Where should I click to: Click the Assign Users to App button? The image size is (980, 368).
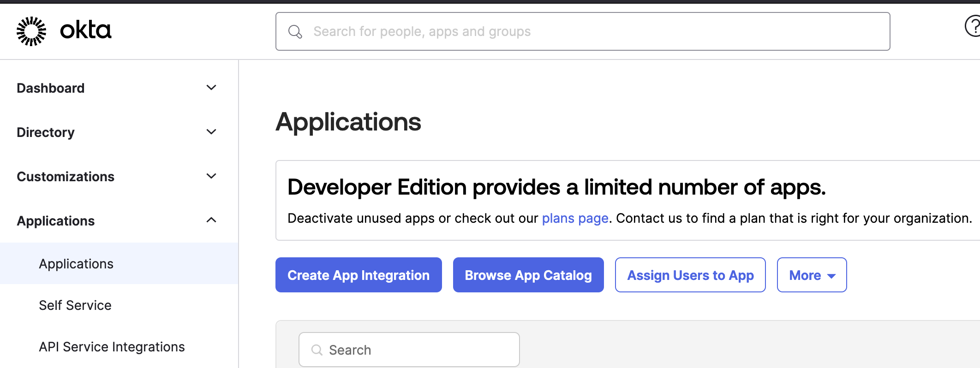click(x=690, y=275)
